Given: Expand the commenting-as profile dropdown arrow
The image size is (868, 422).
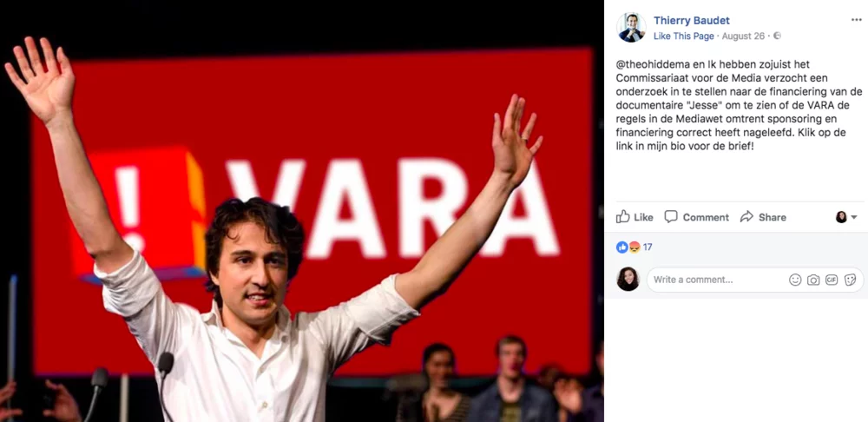Looking at the screenshot, I should [853, 217].
